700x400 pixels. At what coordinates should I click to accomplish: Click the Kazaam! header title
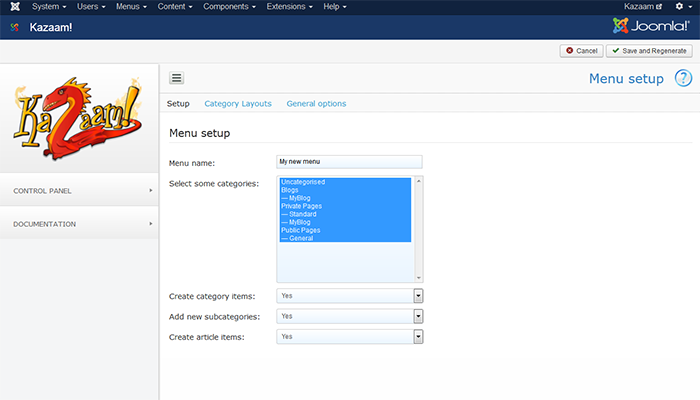[x=51, y=27]
